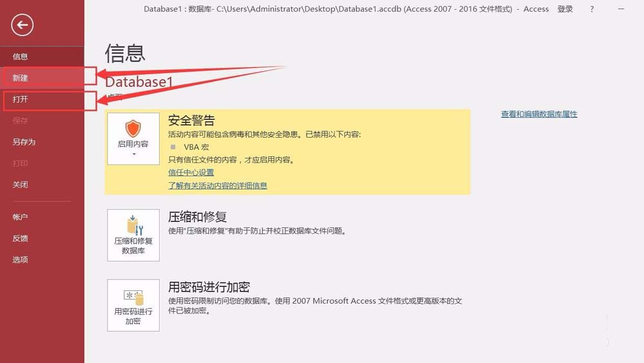
Task: Select the 信息 menu item
Action: 42,57
